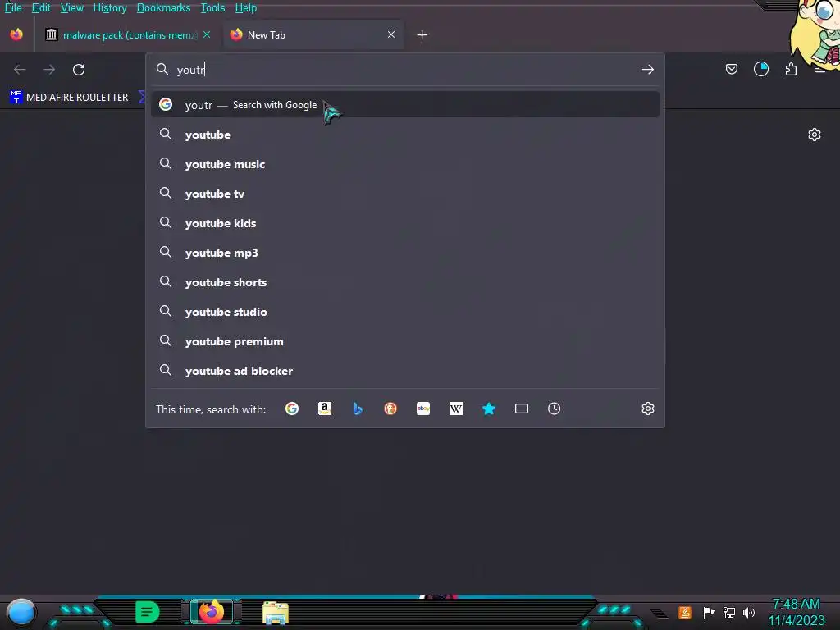Click the volume speaker tray icon
Screen dimensions: 840x630
pos(749,612)
